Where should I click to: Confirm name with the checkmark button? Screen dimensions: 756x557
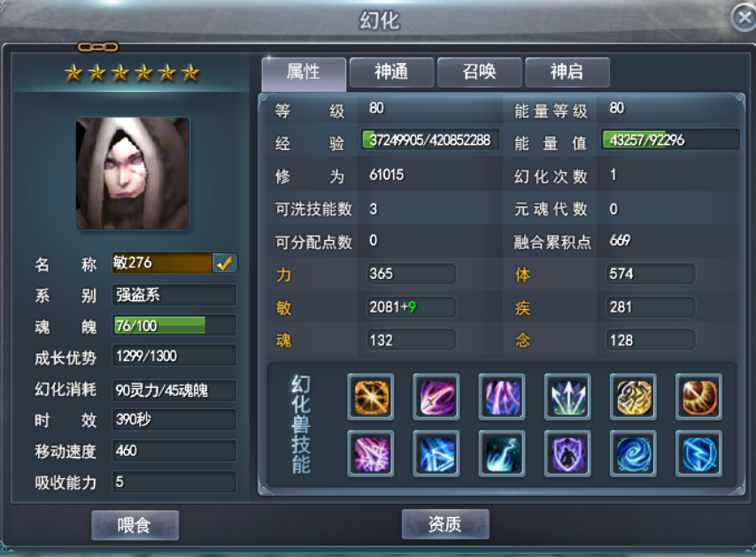click(x=224, y=263)
